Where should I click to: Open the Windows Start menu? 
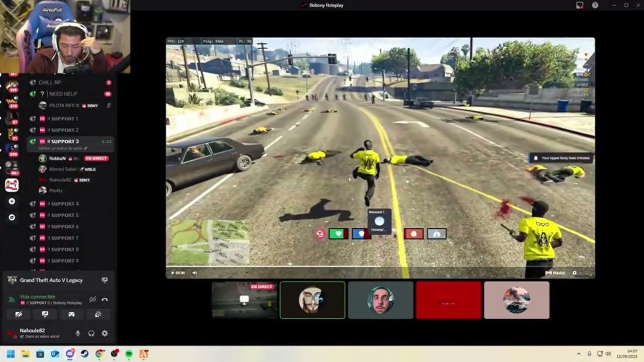pos(11,354)
